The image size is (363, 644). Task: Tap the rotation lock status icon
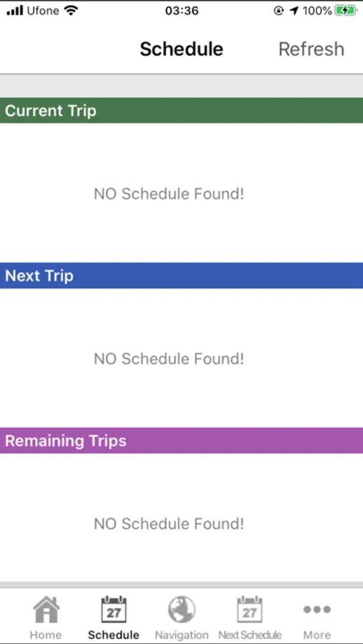coord(279,11)
